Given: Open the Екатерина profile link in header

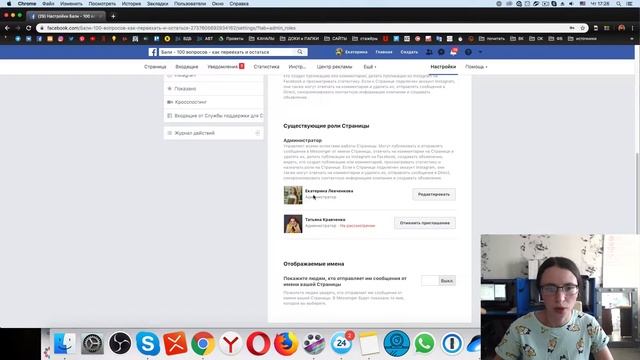Looking at the screenshot, I should click(x=351, y=52).
